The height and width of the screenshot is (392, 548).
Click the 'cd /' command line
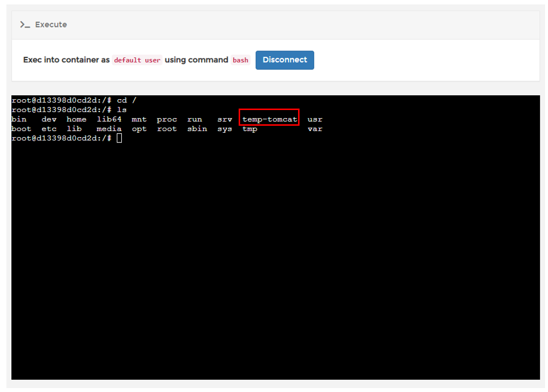pyautogui.click(x=74, y=100)
